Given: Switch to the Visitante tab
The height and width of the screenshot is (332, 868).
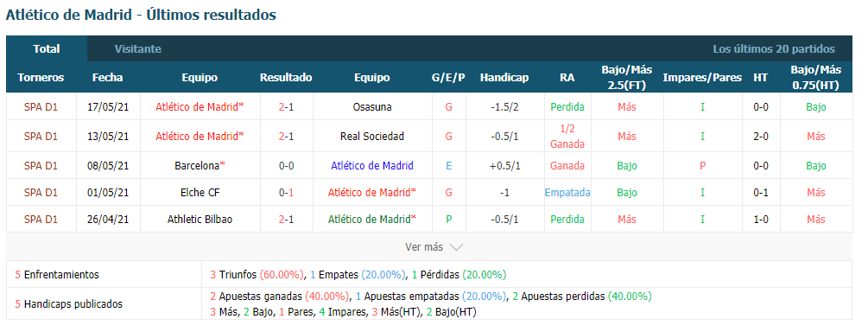Looking at the screenshot, I should click(x=138, y=48).
